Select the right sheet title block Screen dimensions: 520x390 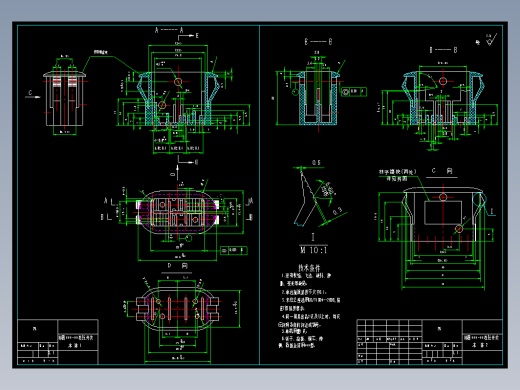(x=462, y=342)
